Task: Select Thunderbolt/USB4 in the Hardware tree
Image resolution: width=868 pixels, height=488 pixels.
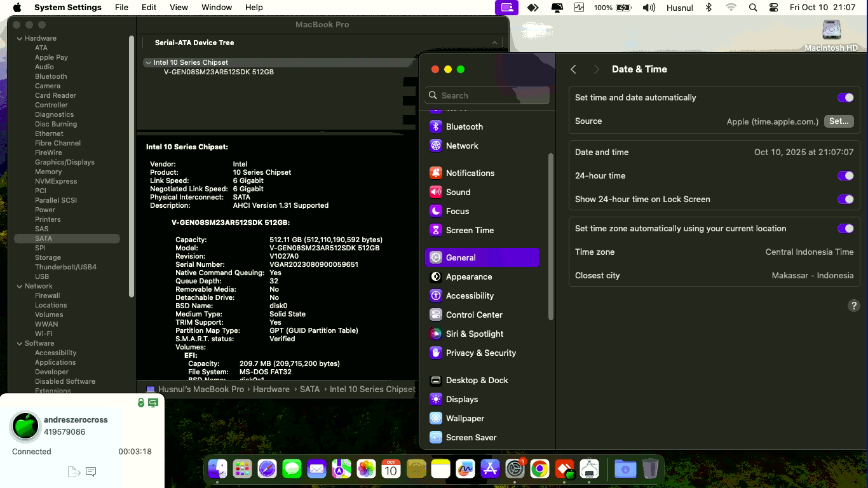Action: 65,267
